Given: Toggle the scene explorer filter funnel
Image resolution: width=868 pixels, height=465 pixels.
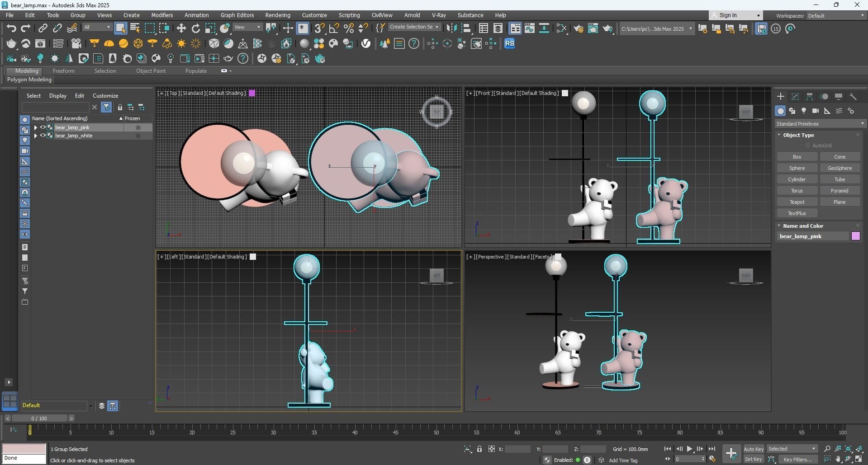Looking at the screenshot, I should 106,107.
